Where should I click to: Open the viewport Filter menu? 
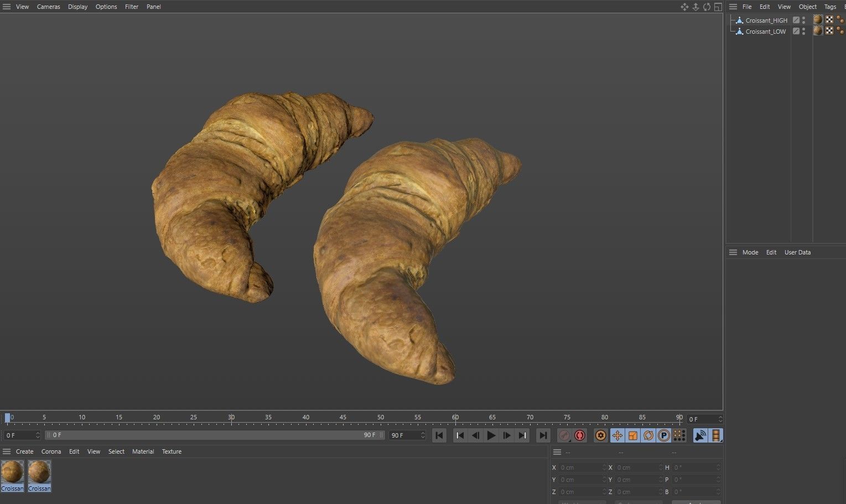click(x=132, y=7)
